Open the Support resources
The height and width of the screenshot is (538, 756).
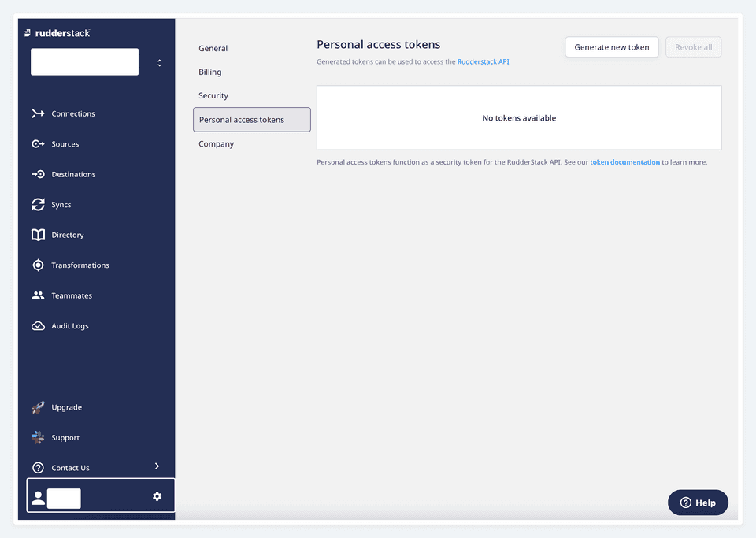click(x=65, y=437)
